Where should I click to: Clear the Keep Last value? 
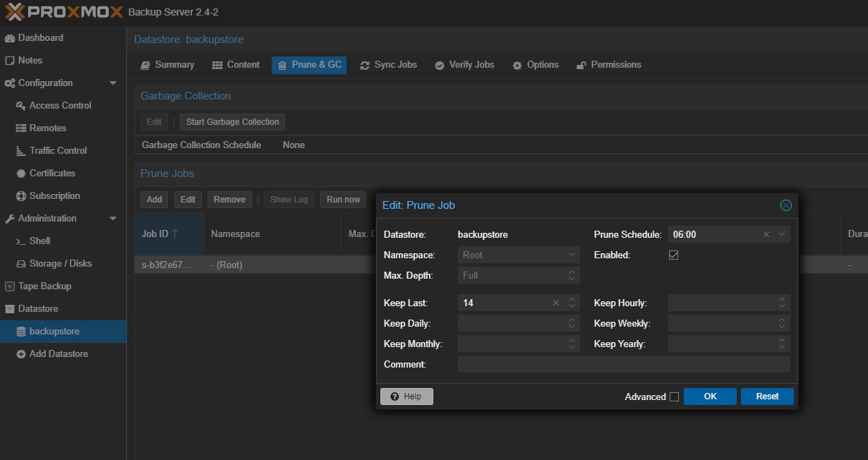point(556,303)
